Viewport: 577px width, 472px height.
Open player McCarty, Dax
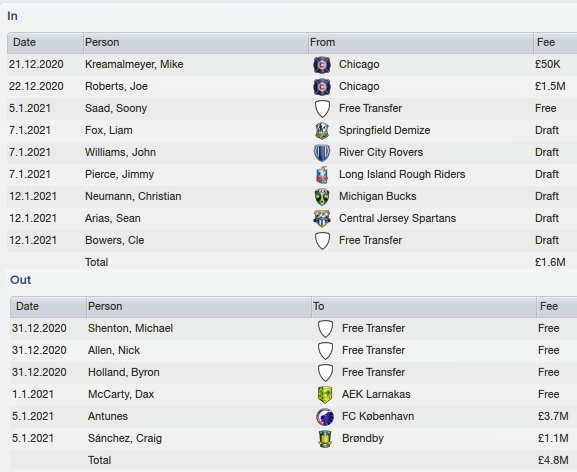(x=121, y=394)
